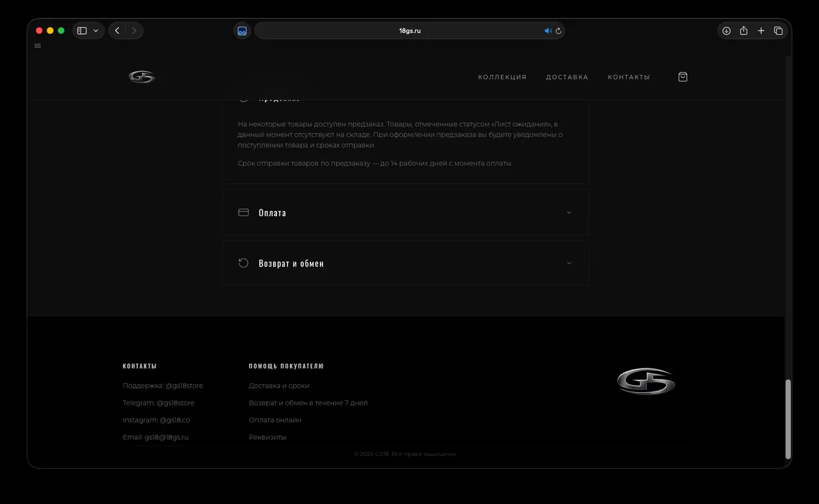Open the Реквизиты footer link
This screenshot has width=819, height=504.
(267, 437)
